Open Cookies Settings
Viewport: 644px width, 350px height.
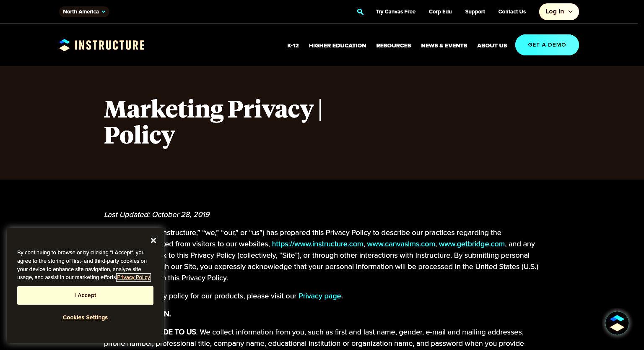pos(85,318)
